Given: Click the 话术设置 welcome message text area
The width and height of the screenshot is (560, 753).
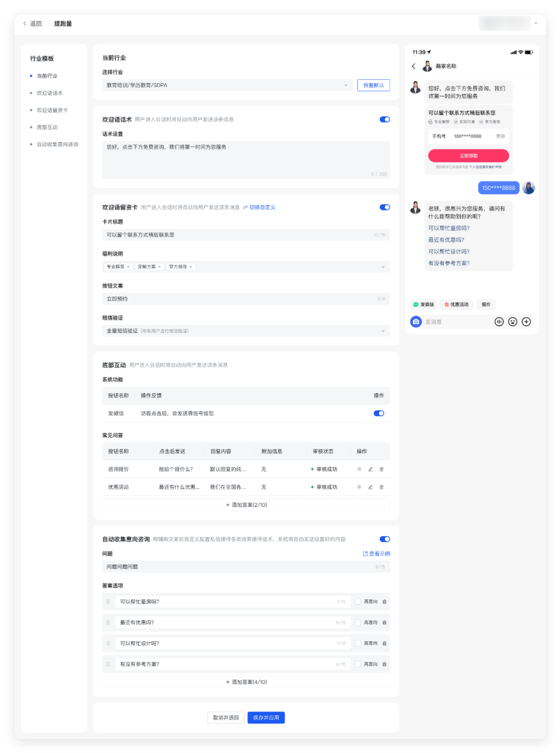Looking at the screenshot, I should point(246,160).
